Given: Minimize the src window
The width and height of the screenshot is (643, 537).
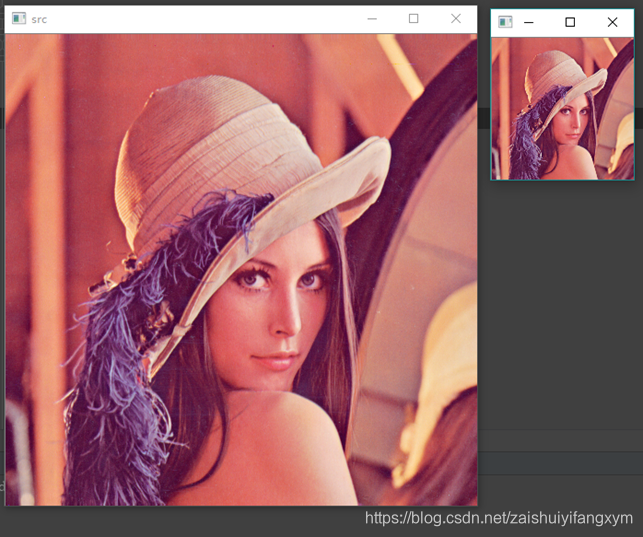Looking at the screenshot, I should click(x=372, y=19).
